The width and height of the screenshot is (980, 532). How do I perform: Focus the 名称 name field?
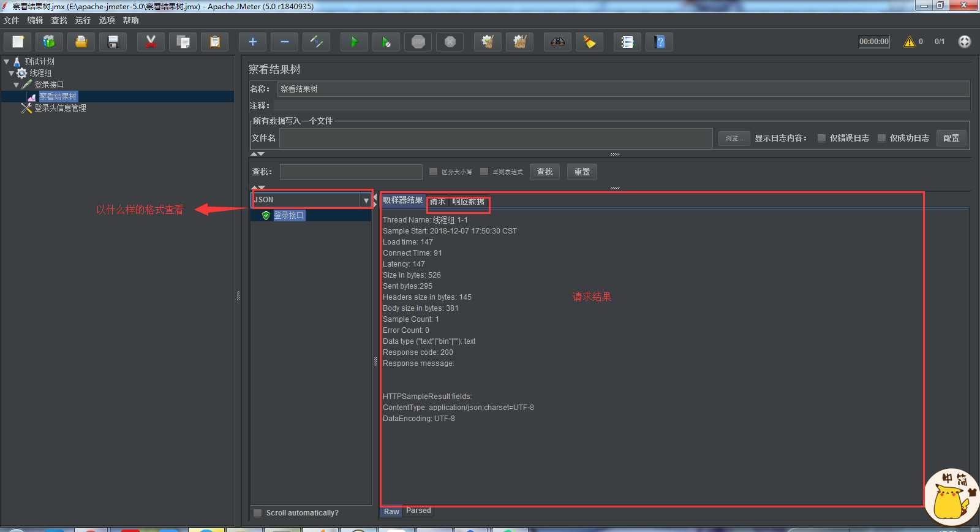pyautogui.click(x=624, y=89)
